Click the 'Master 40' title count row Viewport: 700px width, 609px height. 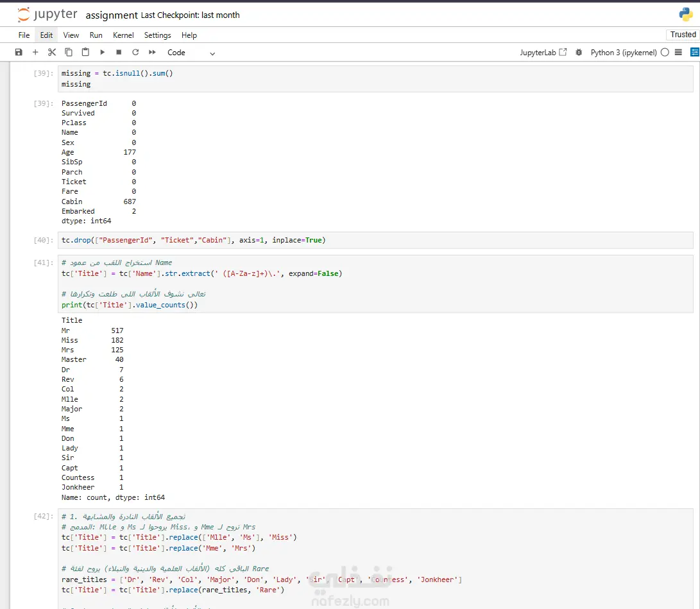(x=92, y=359)
